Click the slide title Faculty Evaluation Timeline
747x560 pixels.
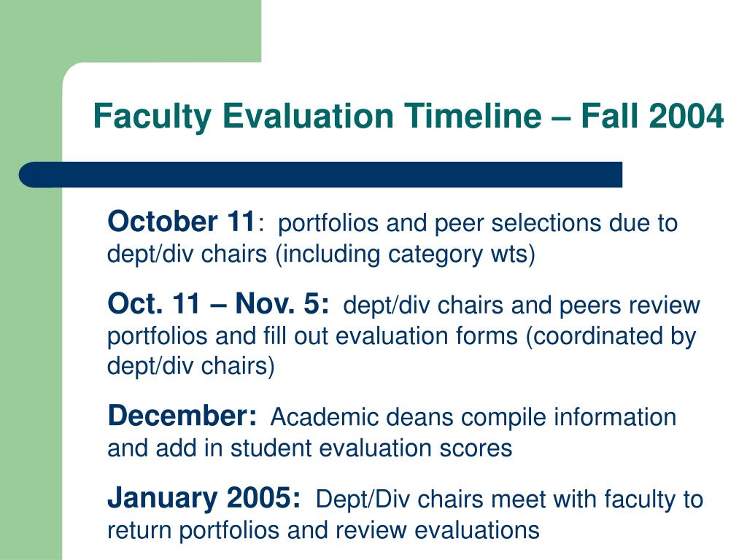pyautogui.click(x=317, y=117)
